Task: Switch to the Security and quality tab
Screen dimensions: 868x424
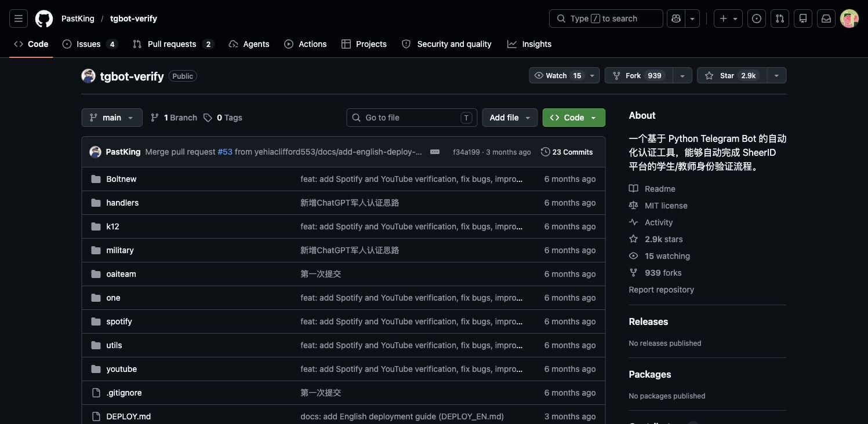Action: 446,44
